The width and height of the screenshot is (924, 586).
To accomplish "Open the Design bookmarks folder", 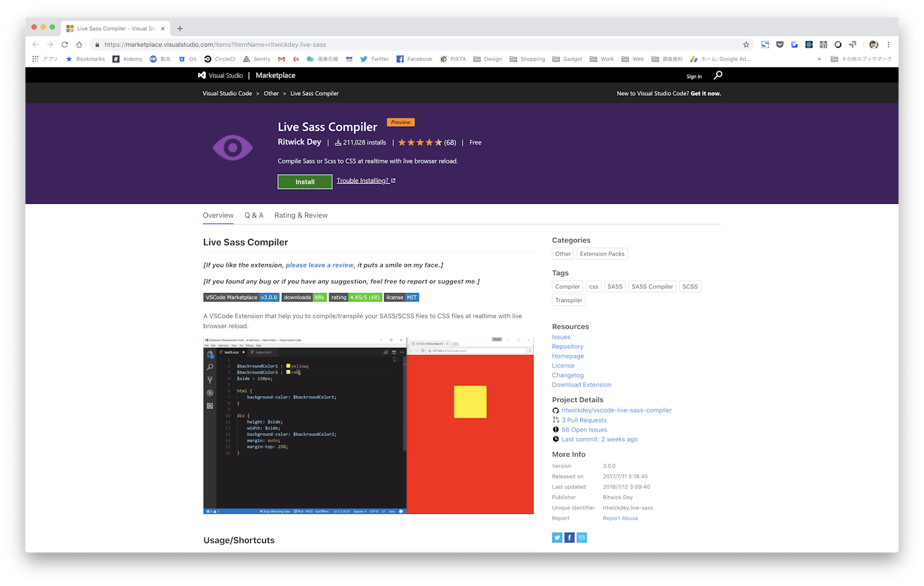I will click(488, 59).
